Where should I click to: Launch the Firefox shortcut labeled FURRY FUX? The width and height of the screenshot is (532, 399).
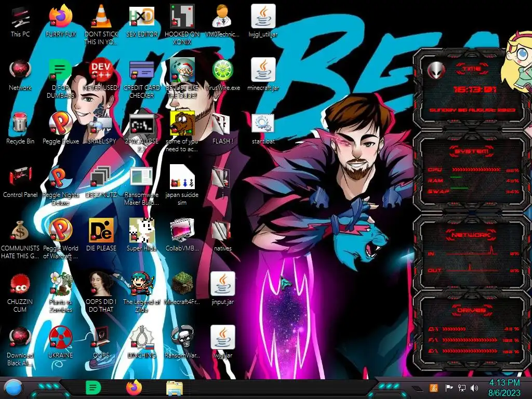pos(60,22)
